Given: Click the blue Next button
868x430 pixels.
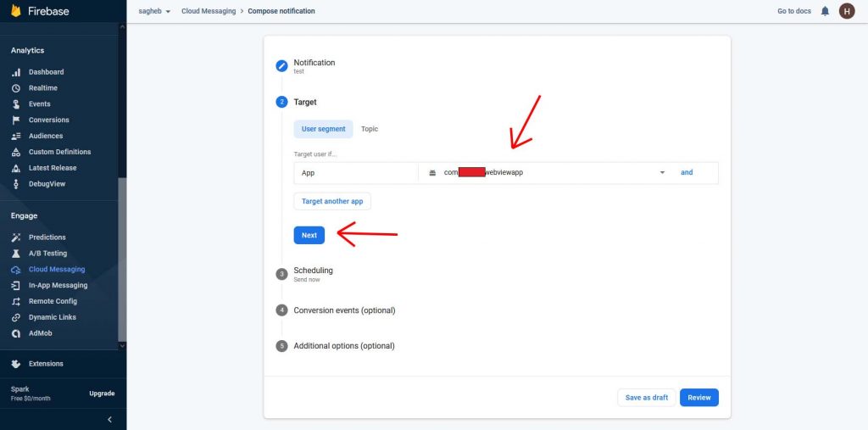Looking at the screenshot, I should pyautogui.click(x=309, y=236).
